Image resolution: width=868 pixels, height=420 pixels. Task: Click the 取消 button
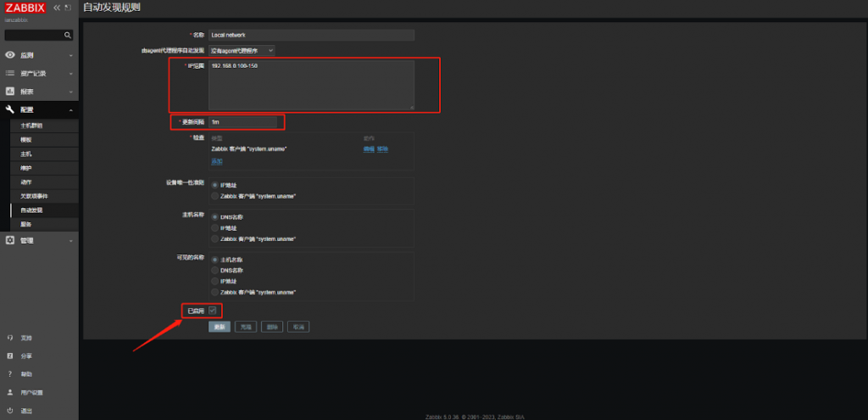click(x=298, y=327)
